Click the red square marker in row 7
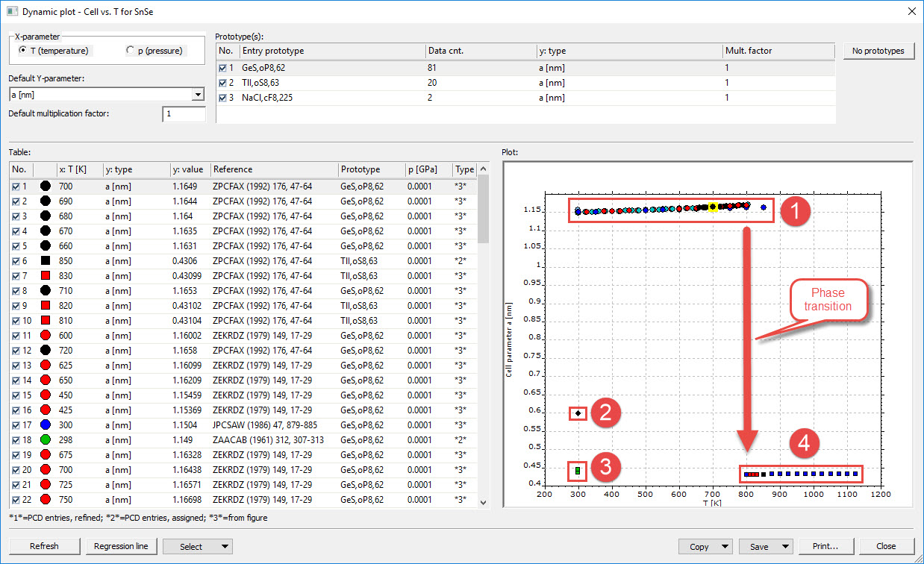Image resolution: width=924 pixels, height=564 pixels. pyautogui.click(x=45, y=276)
